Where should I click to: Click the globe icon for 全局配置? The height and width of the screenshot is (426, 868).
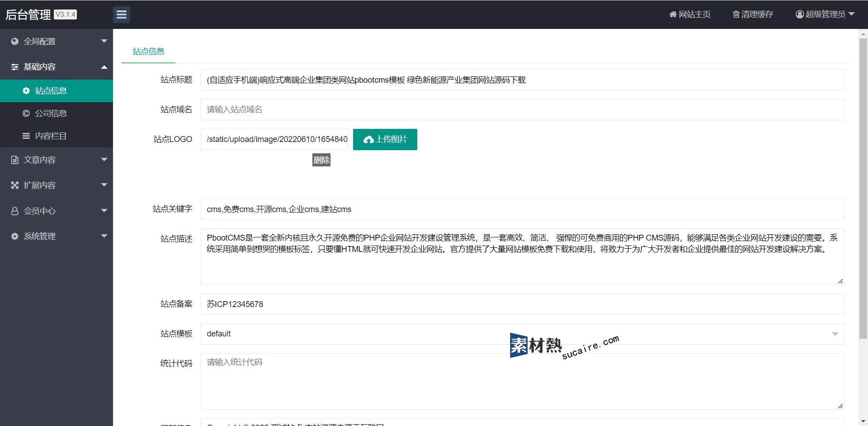(15, 42)
